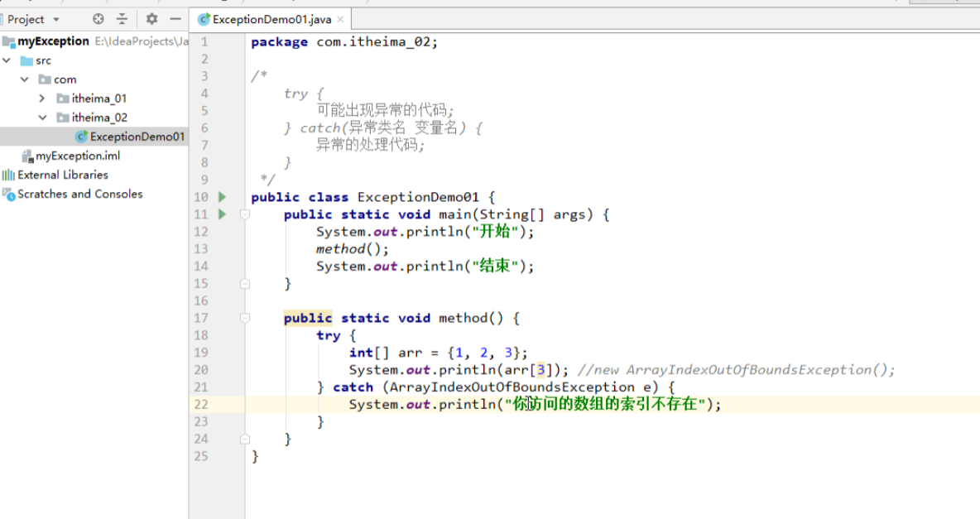Click line number 22 in gutter
Screen dimensions: 980x519
coord(200,405)
